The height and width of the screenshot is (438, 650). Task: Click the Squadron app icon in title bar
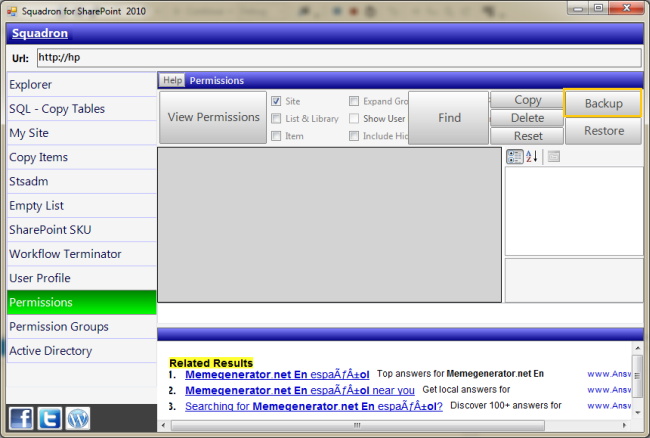pos(12,11)
